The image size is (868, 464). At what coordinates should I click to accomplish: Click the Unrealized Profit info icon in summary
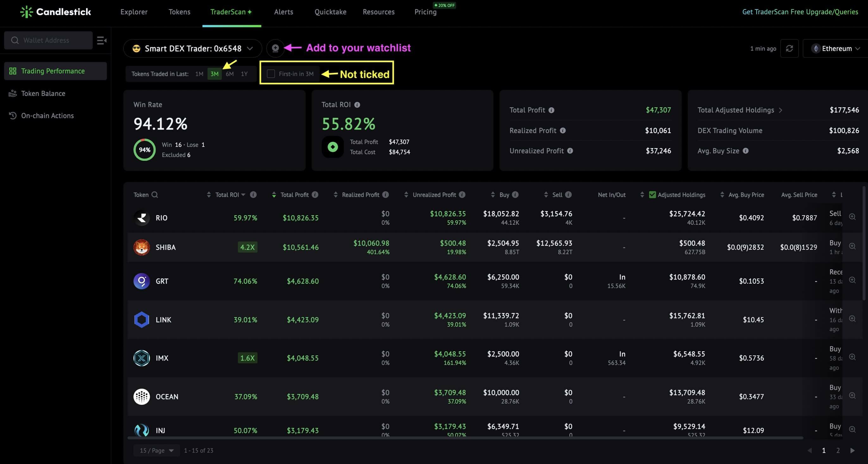point(570,151)
